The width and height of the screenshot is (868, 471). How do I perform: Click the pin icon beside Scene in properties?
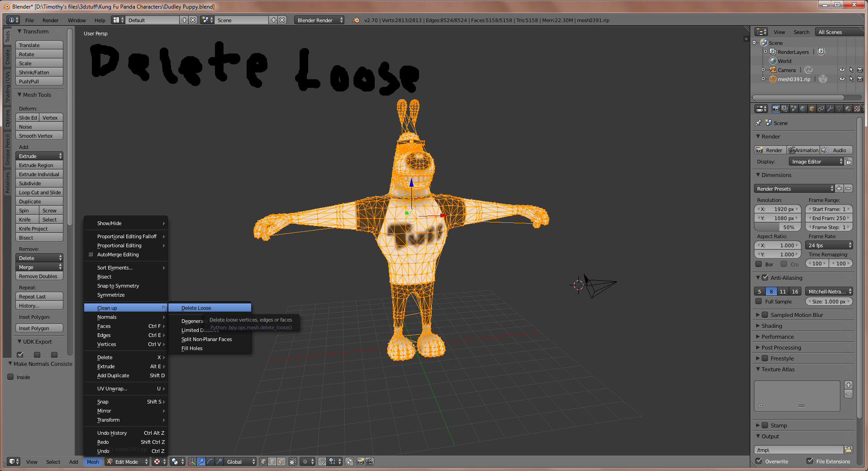[x=758, y=123]
